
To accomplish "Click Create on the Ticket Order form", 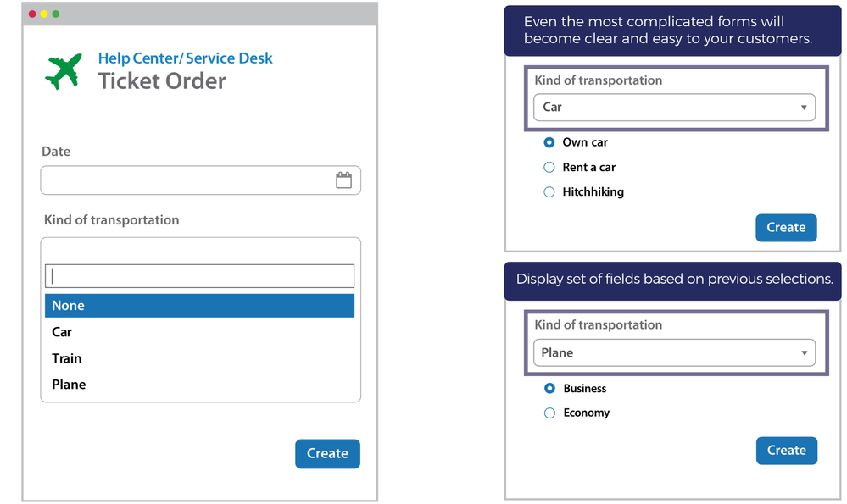I will tap(327, 453).
